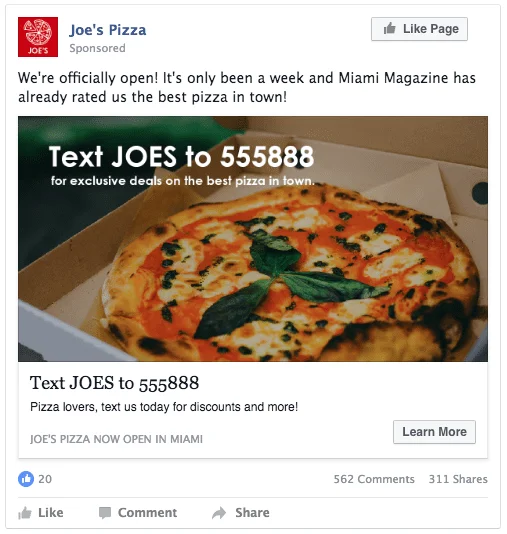Image resolution: width=507 pixels, height=534 pixels.
Task: Click the Sponsored label
Action: click(97, 48)
